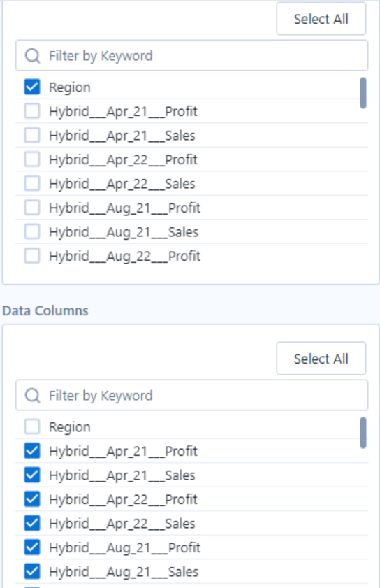Click search icon in upper keyword filter
380x588 pixels.
(x=33, y=56)
